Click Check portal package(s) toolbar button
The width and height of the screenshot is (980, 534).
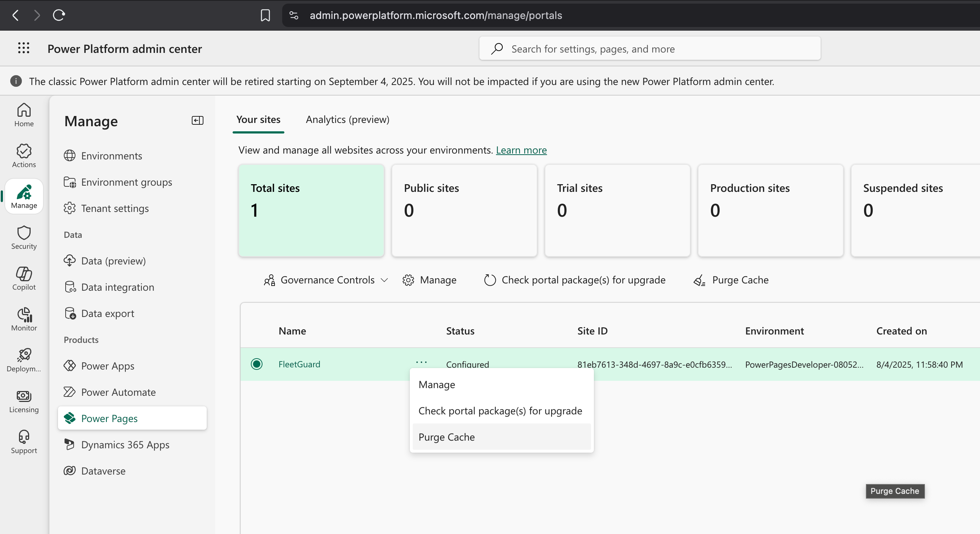coord(575,280)
